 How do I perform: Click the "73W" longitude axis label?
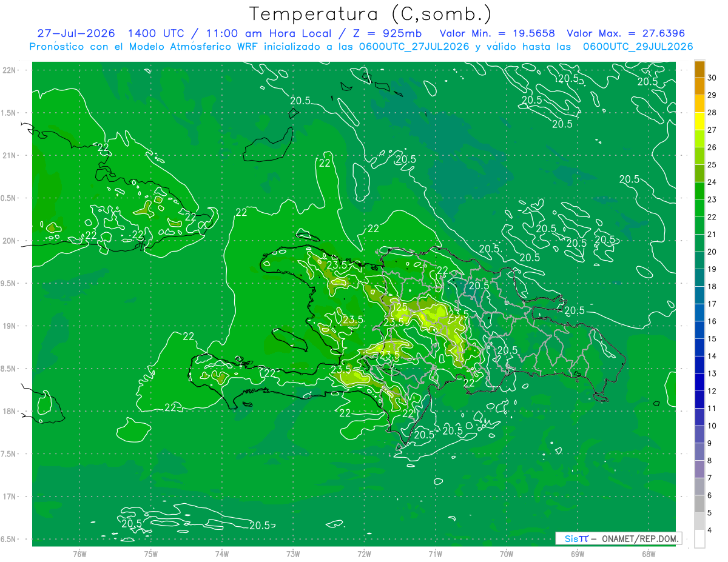(x=293, y=554)
